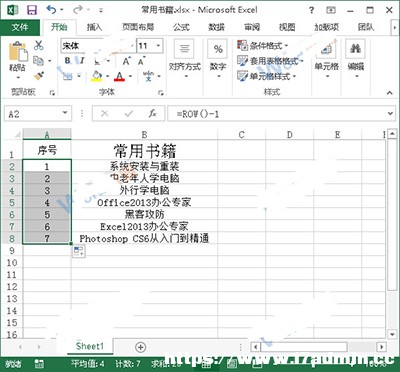Click the formula bar with =ROW()-1
The width and height of the screenshot is (400, 372).
[277, 114]
